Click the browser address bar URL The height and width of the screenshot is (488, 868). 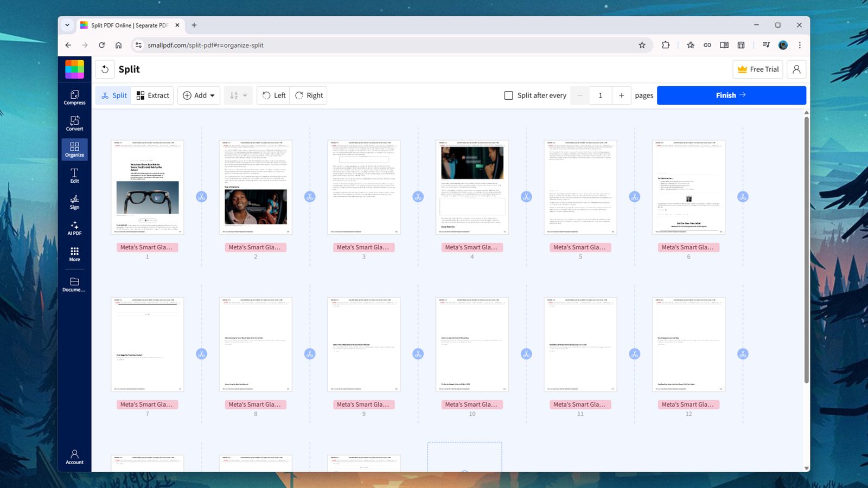pos(206,45)
